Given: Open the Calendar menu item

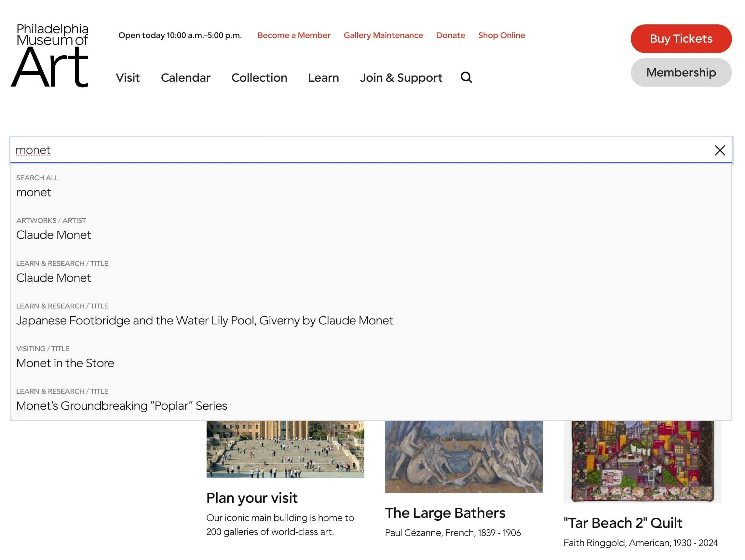Looking at the screenshot, I should tap(185, 78).
